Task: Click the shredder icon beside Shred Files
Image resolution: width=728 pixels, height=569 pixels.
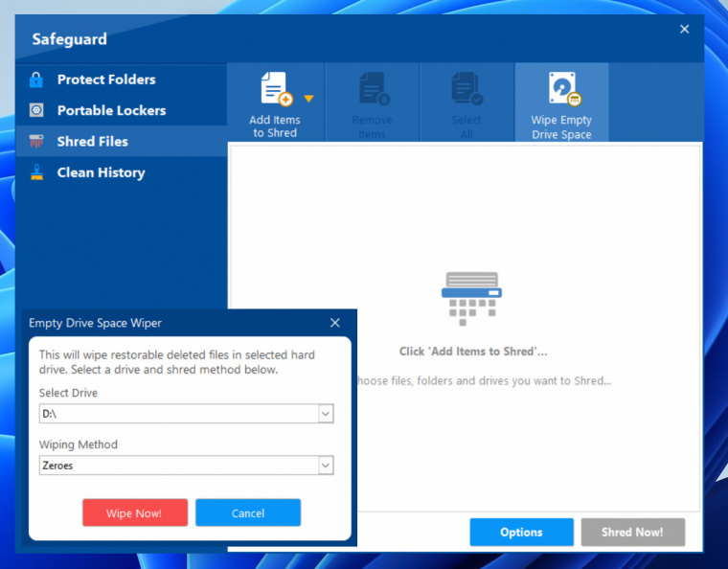Action: tap(36, 141)
